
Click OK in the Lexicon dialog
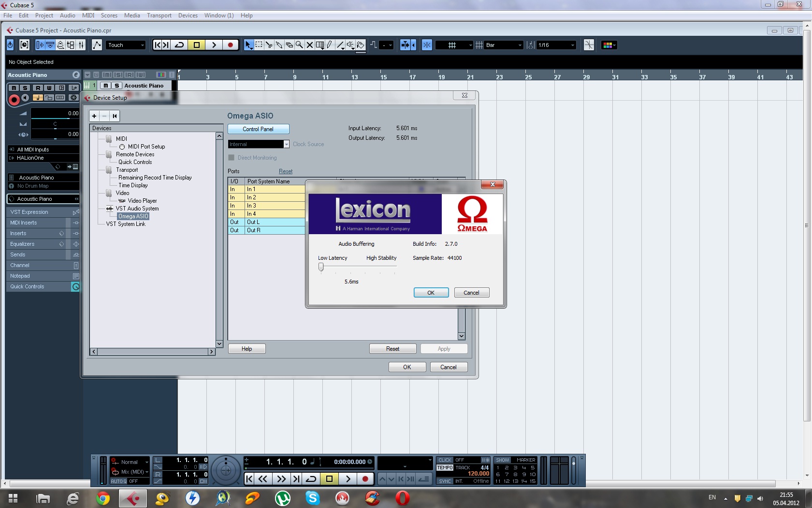pos(431,293)
